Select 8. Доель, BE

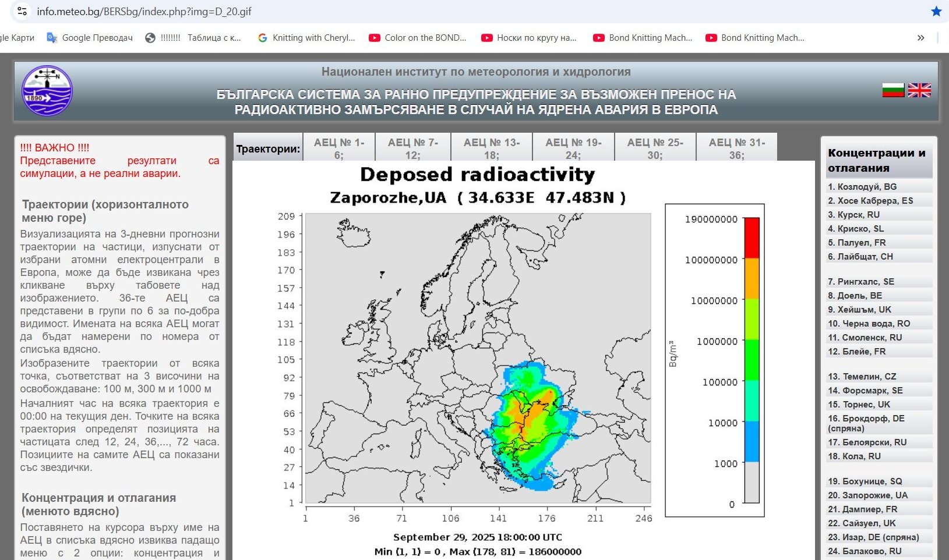point(879,296)
